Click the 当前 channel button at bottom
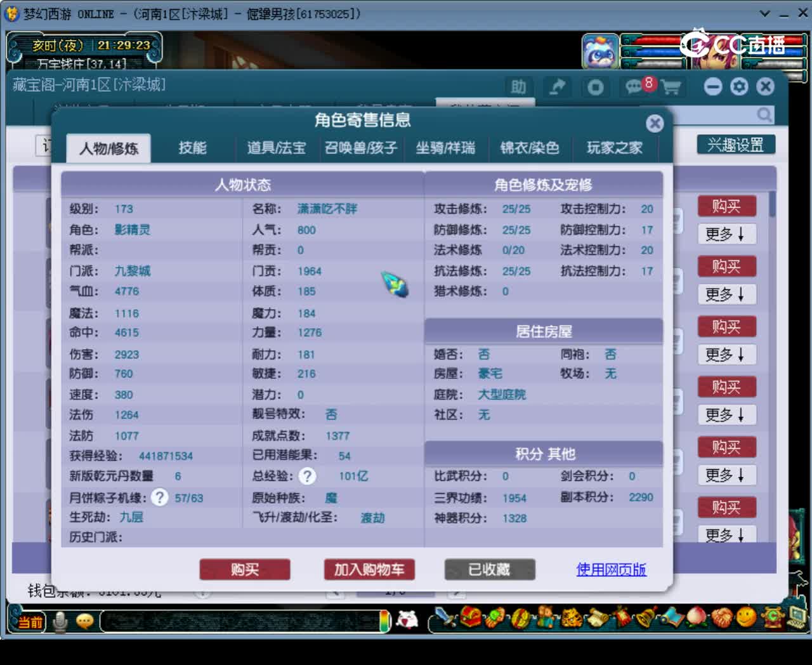 tap(30, 622)
